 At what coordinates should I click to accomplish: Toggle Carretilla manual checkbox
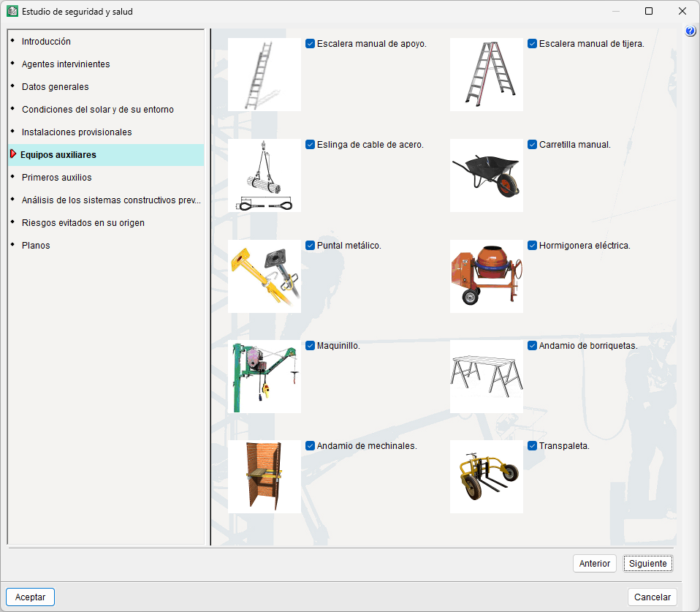(x=532, y=144)
